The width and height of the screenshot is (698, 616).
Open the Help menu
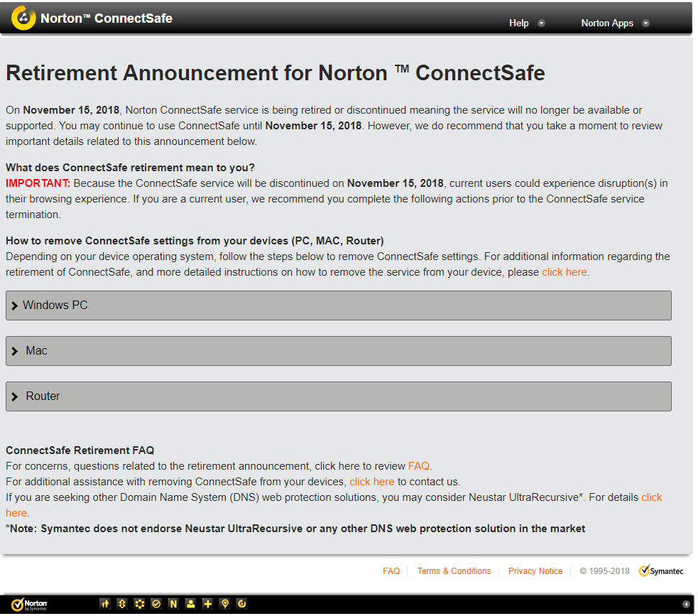pyautogui.click(x=518, y=23)
